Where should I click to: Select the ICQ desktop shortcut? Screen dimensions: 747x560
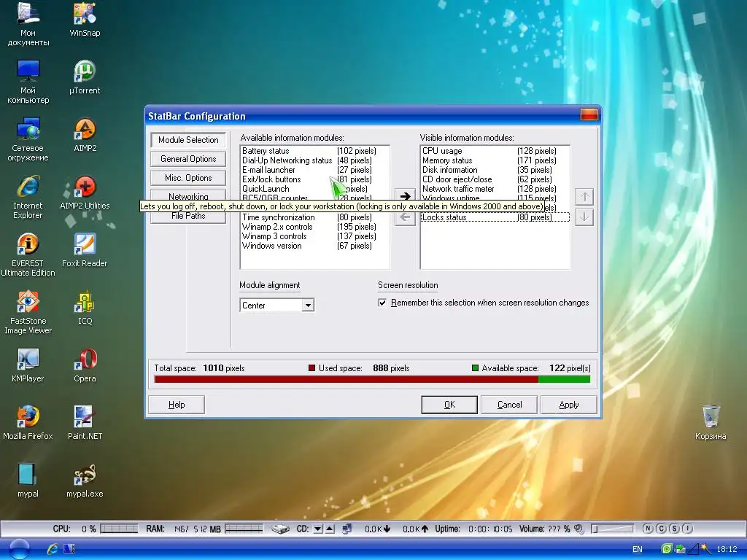[x=85, y=307]
